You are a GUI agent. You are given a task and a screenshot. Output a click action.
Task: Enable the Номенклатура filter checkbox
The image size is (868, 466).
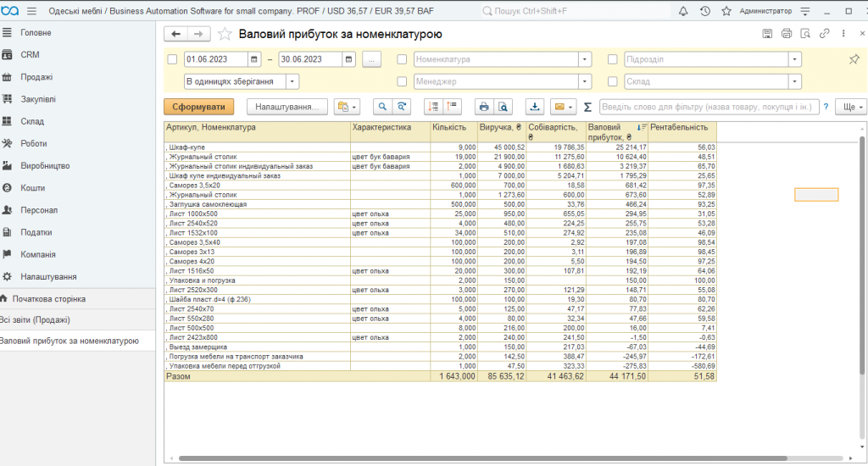tap(402, 59)
